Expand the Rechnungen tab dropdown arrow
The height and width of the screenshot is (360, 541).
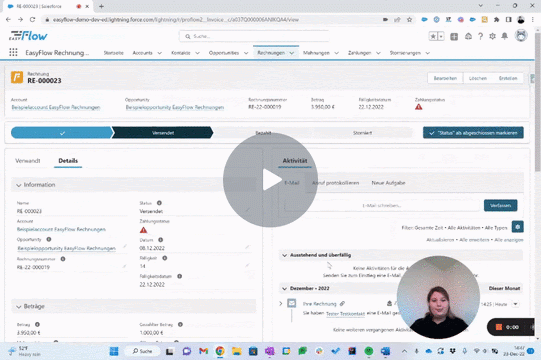pos(292,53)
